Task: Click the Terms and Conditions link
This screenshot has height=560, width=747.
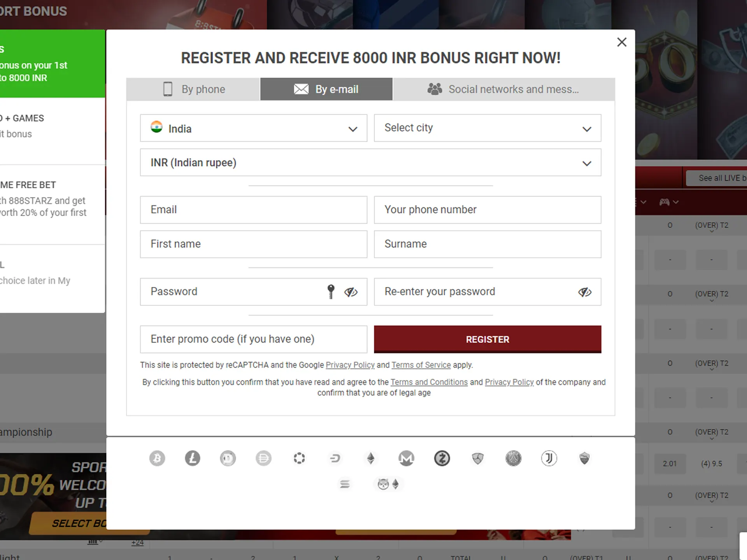Action: [429, 382]
